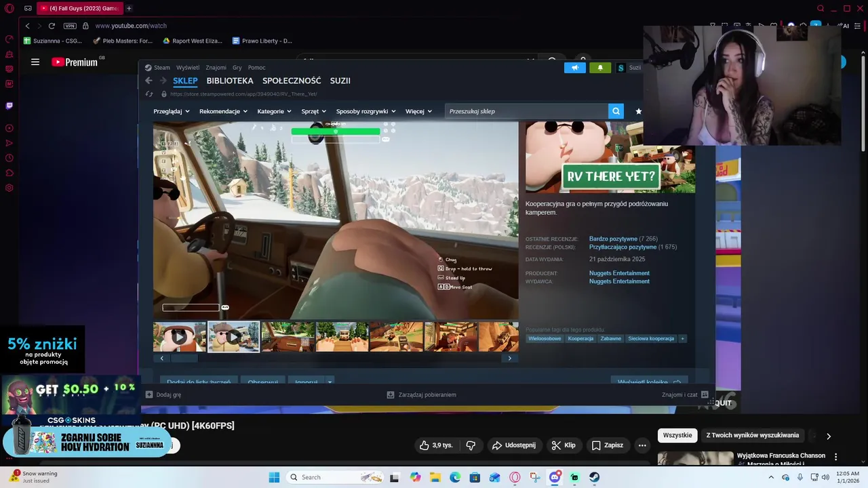
Task: Click Dodaj grę at Steam bottom bar
Action: coord(163,394)
